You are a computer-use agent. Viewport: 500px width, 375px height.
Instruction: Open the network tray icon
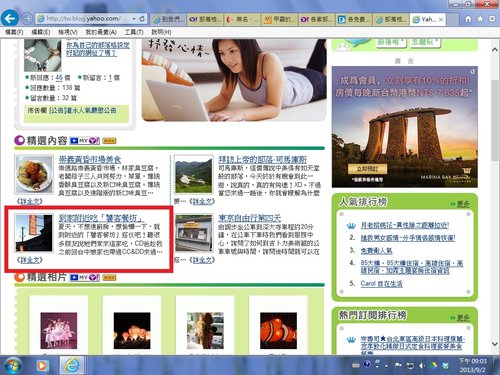tap(410, 366)
